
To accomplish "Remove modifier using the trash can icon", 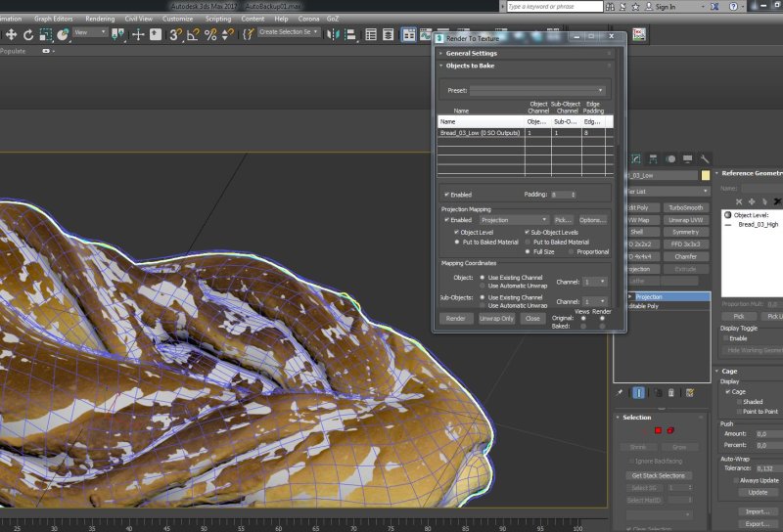I will pos(672,392).
